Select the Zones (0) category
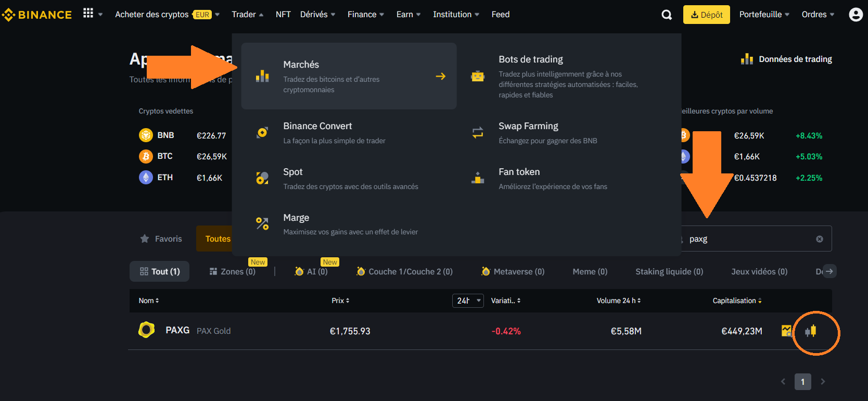Image resolution: width=868 pixels, height=401 pixels. coord(232,271)
